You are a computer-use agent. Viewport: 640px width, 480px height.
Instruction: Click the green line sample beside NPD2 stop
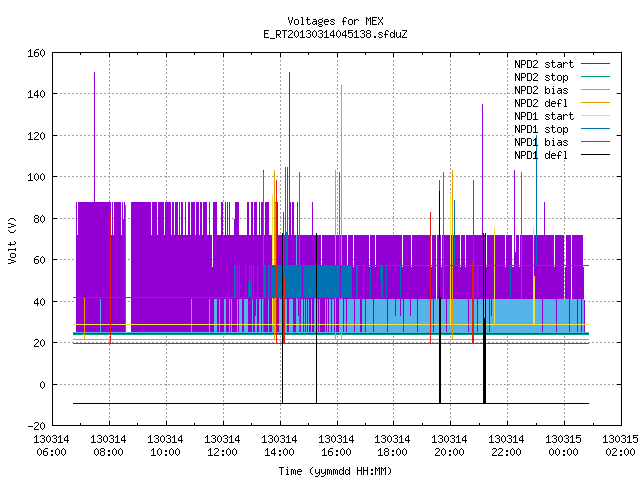pyautogui.click(x=595, y=77)
